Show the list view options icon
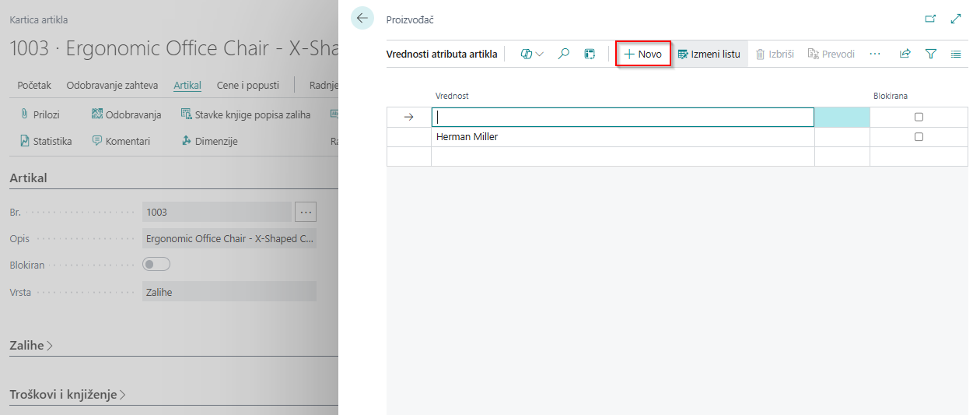This screenshot has width=980, height=415. [x=956, y=54]
